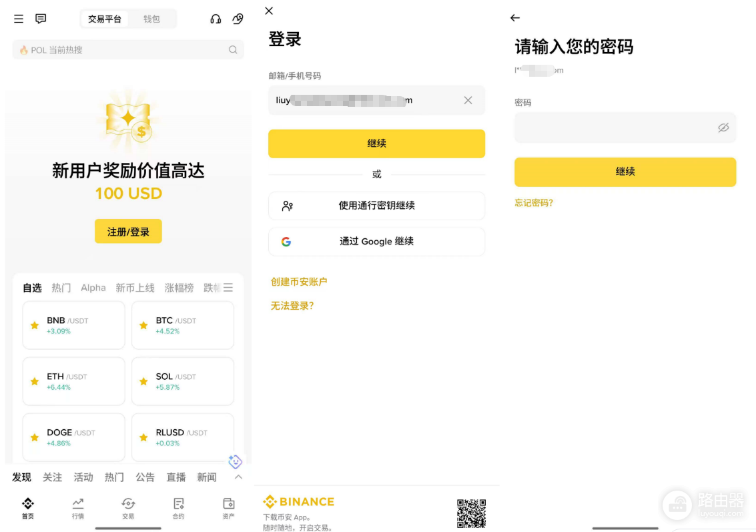Open the hamburger menu icon
756x532 pixels.
pos(18,19)
